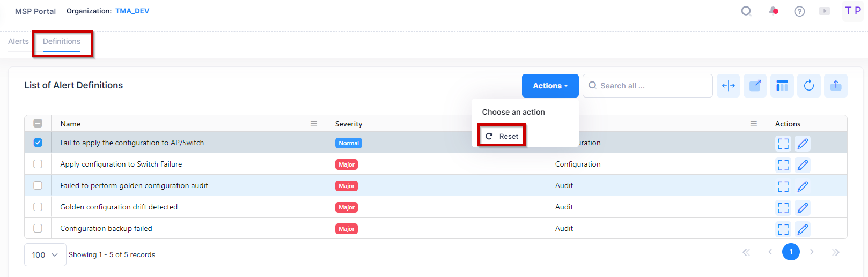
Task: Edit the Golden configuration drift detected definition
Action: pyautogui.click(x=803, y=208)
